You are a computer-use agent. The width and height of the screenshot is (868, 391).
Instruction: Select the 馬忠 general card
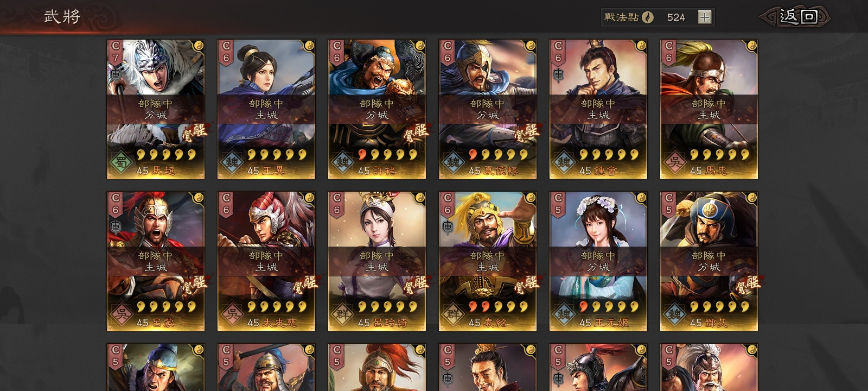709,109
